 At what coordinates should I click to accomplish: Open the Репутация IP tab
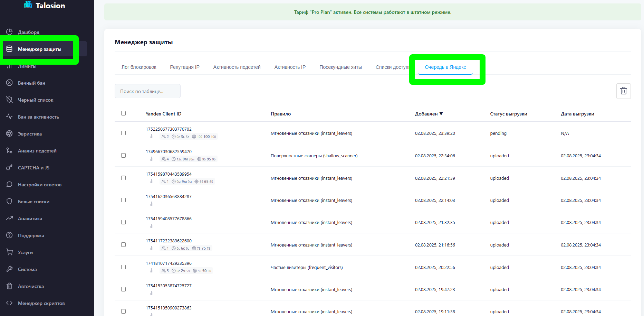(185, 67)
